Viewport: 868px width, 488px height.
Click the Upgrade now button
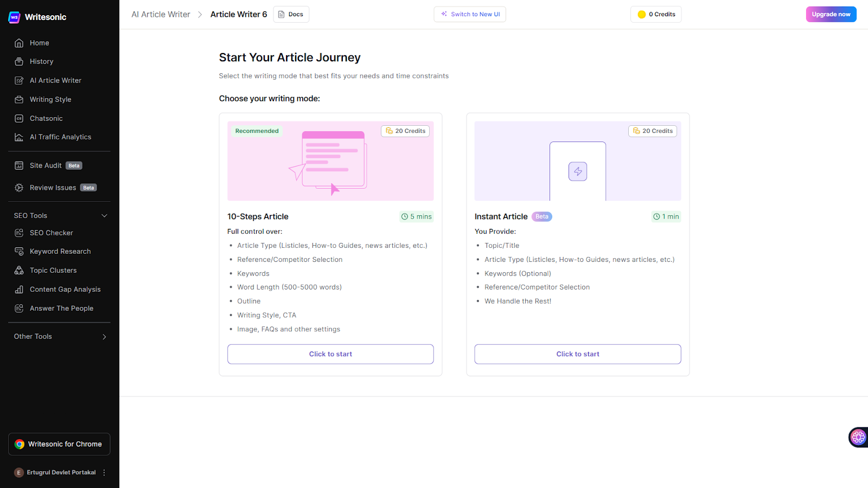pyautogui.click(x=831, y=14)
